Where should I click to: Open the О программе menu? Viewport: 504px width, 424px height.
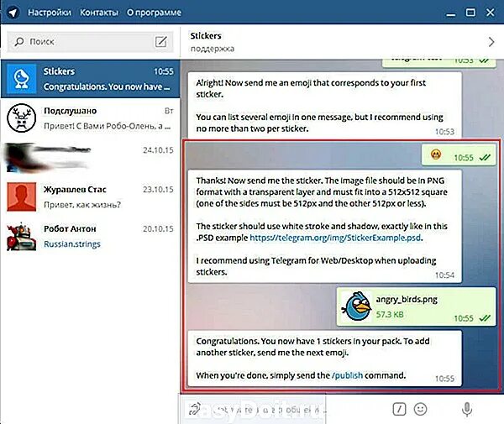(x=154, y=13)
